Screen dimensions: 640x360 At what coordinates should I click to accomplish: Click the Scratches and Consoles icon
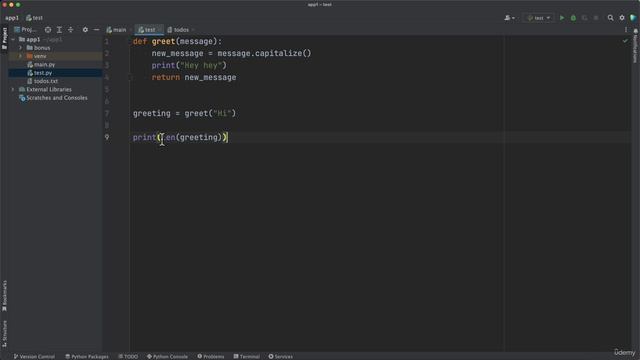tap(22, 98)
